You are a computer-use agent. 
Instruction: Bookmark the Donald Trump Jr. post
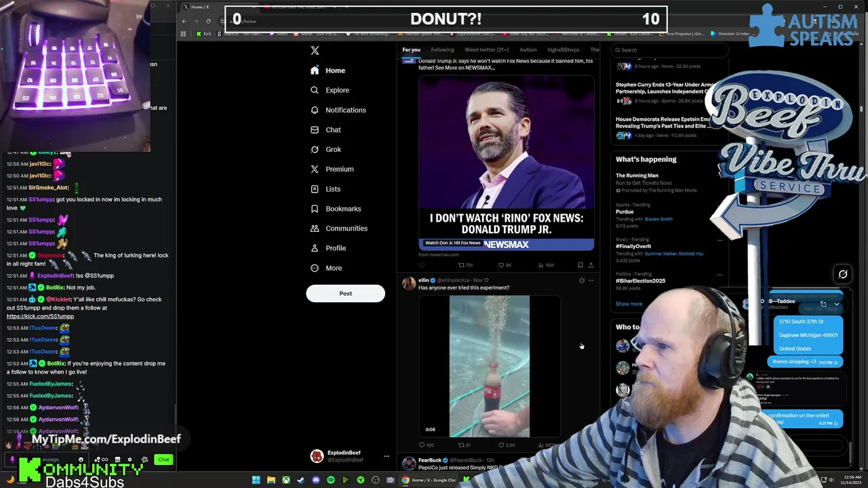(x=580, y=265)
